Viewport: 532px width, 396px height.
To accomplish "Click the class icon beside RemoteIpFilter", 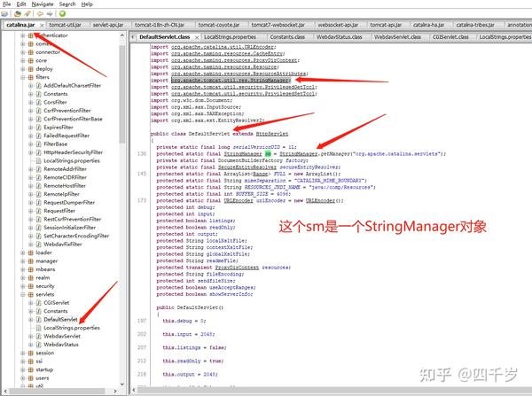I will click(39, 194).
